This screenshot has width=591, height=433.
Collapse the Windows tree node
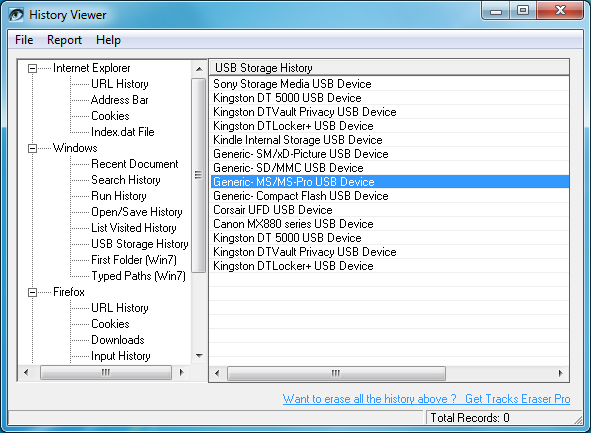click(x=32, y=148)
